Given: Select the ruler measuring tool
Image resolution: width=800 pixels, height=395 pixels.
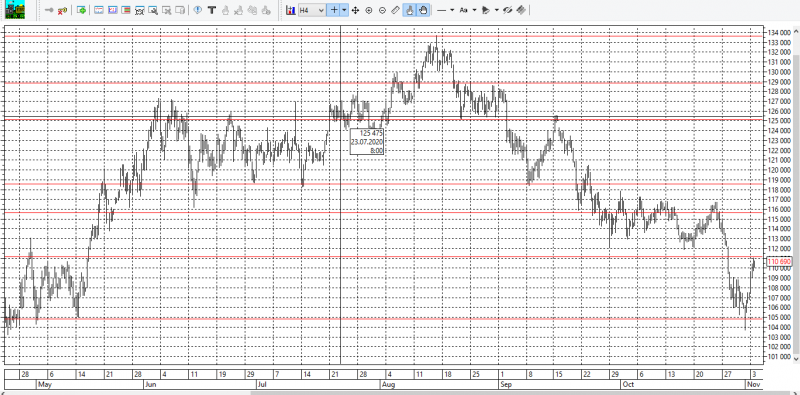Looking at the screenshot, I should coord(395,10).
